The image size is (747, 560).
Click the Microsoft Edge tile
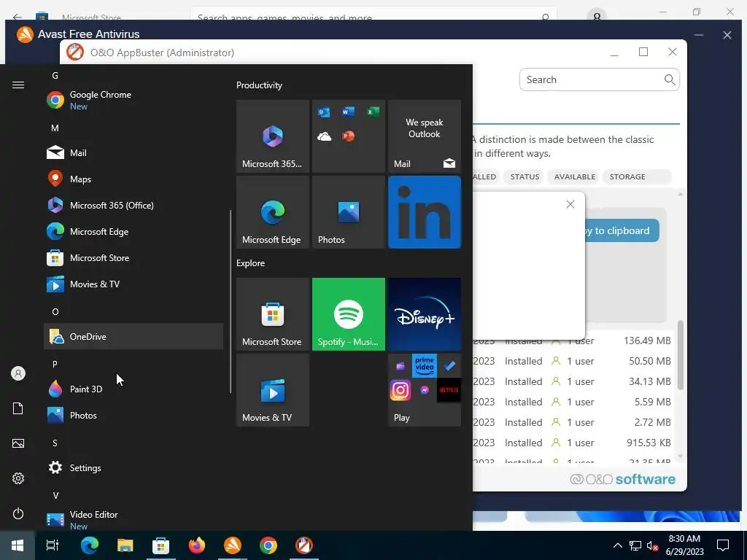[x=273, y=212]
